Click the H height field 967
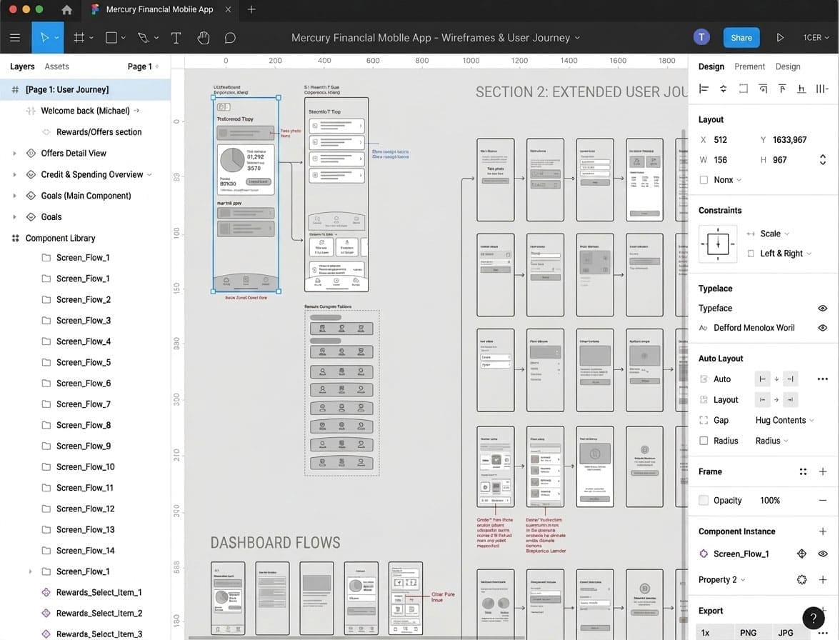Image resolution: width=840 pixels, height=640 pixels. [779, 159]
